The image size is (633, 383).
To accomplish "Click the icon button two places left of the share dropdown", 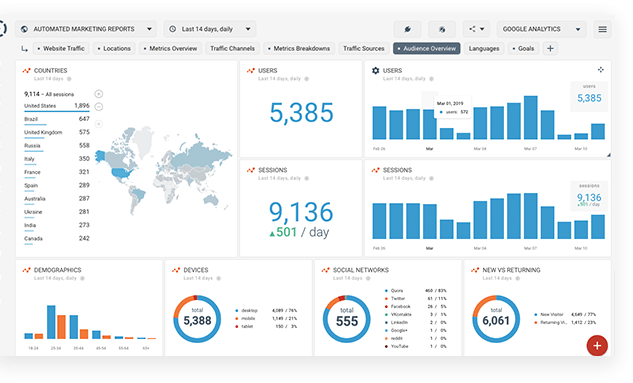I will click(x=407, y=29).
